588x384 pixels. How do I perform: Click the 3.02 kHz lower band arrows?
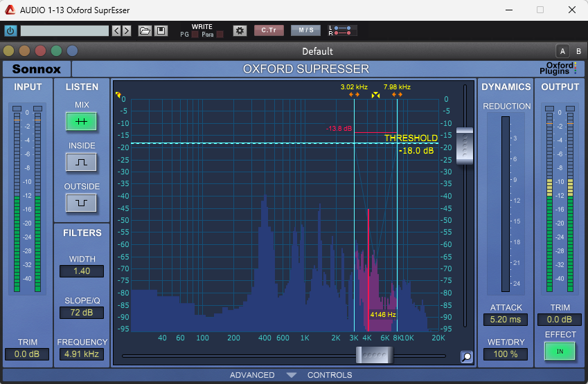354,95
